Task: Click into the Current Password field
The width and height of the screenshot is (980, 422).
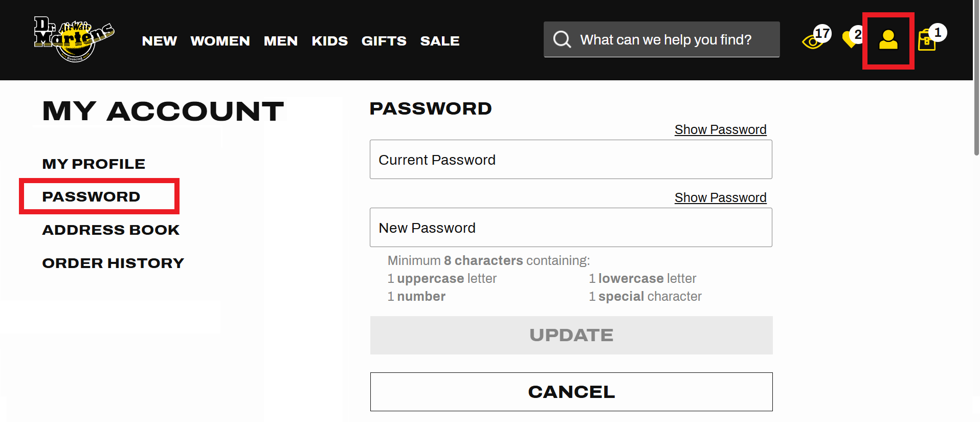Action: (571, 160)
